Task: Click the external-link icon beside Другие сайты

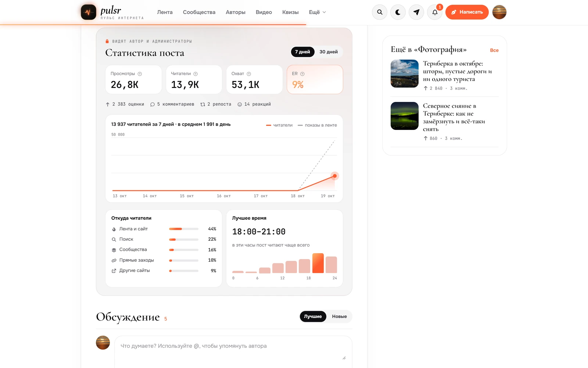Action: [114, 271]
